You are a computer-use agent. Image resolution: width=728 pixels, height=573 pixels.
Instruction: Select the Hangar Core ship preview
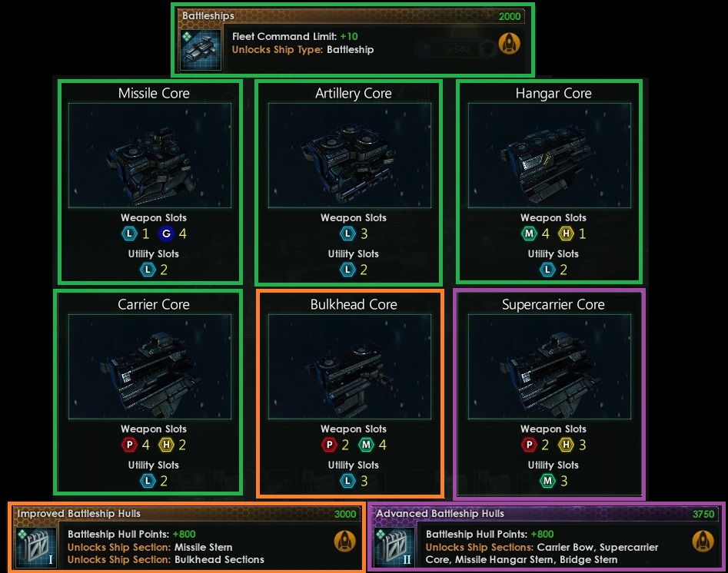pos(550,155)
